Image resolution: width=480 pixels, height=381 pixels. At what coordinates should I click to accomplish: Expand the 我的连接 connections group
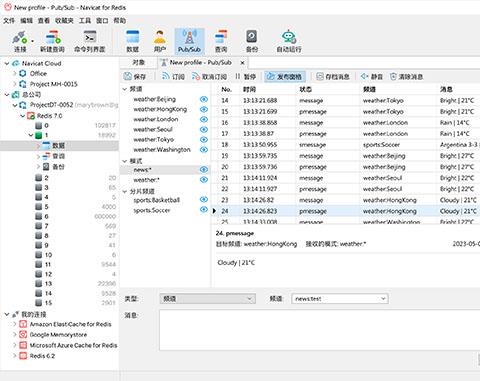[x=7, y=314]
